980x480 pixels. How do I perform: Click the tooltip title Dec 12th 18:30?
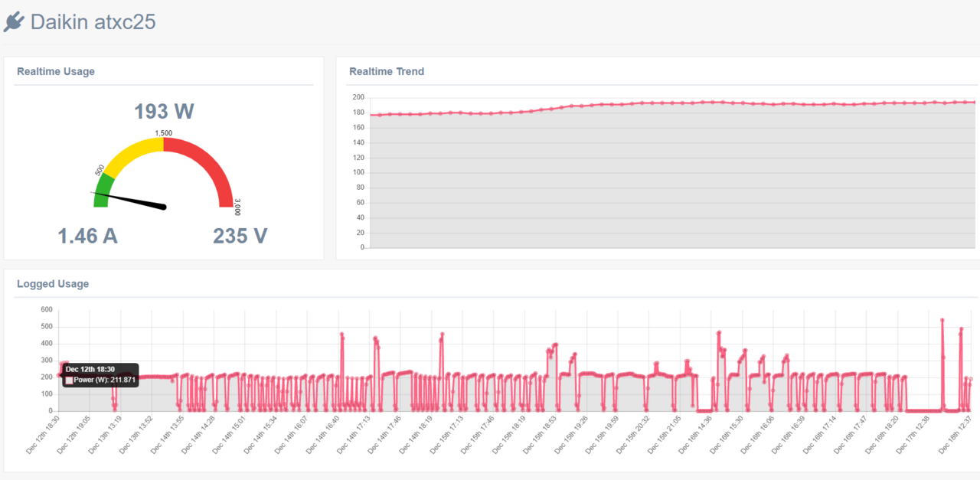[x=90, y=369]
